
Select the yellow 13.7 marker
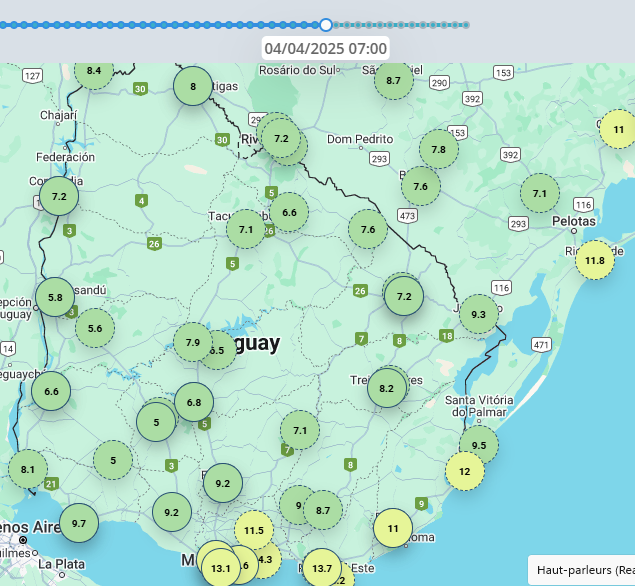tap(322, 568)
